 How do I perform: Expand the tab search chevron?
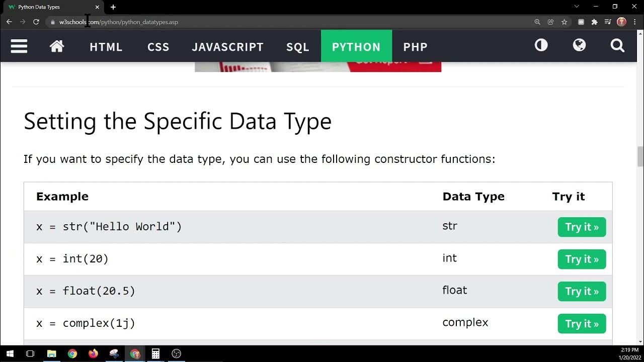tap(577, 7)
